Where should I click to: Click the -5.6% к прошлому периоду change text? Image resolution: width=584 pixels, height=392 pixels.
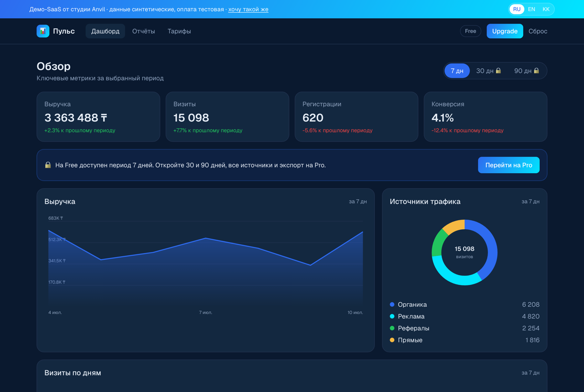338,130
